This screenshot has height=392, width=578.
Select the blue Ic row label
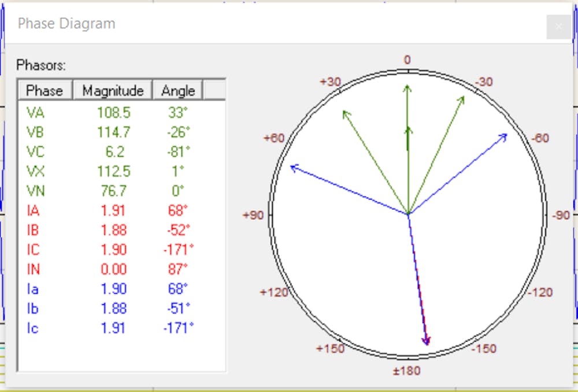[x=32, y=328]
